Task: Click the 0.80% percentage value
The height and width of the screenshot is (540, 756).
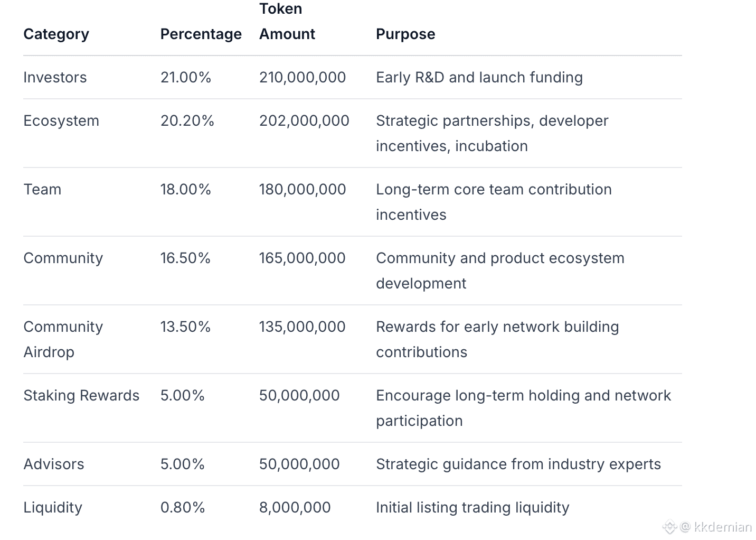Action: (x=183, y=507)
